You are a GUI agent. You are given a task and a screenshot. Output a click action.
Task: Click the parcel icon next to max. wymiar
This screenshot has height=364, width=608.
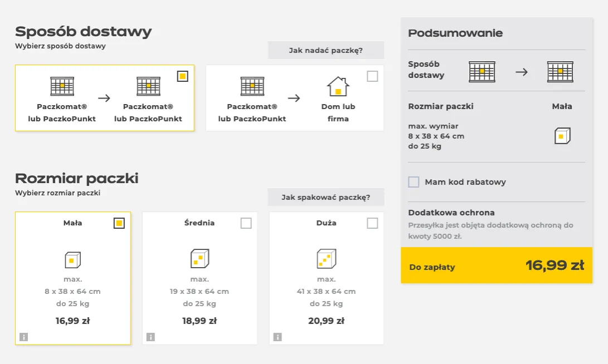562,135
